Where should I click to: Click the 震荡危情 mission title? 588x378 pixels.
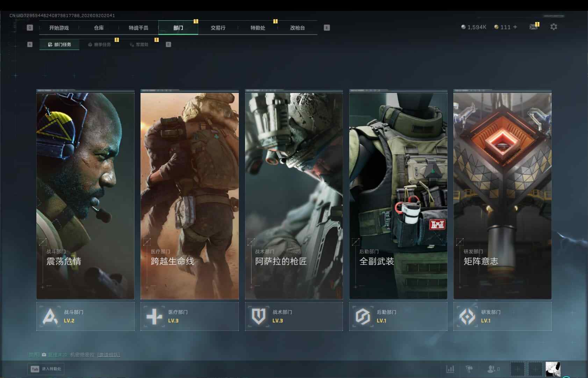pyautogui.click(x=64, y=261)
